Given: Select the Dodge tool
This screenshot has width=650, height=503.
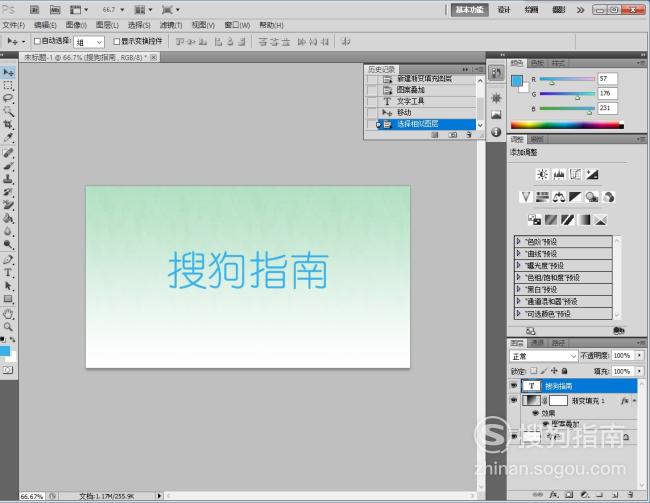Looking at the screenshot, I should (8, 244).
